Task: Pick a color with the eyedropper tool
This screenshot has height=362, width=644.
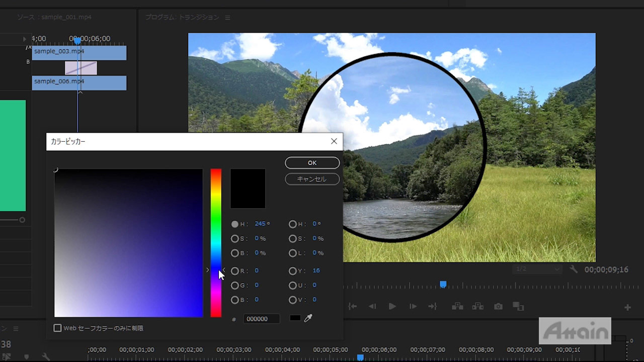Action: pyautogui.click(x=308, y=318)
